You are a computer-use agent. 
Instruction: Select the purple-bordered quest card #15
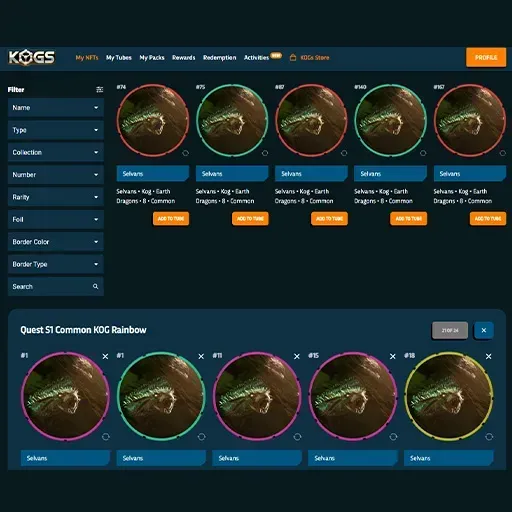[353, 396]
